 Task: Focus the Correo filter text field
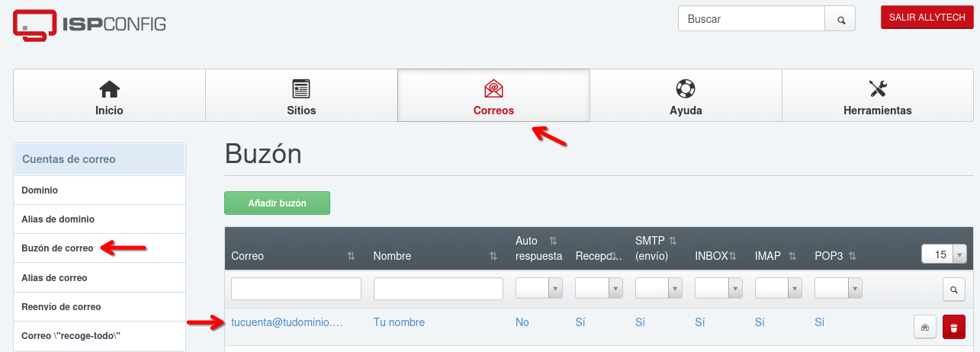[x=296, y=289]
